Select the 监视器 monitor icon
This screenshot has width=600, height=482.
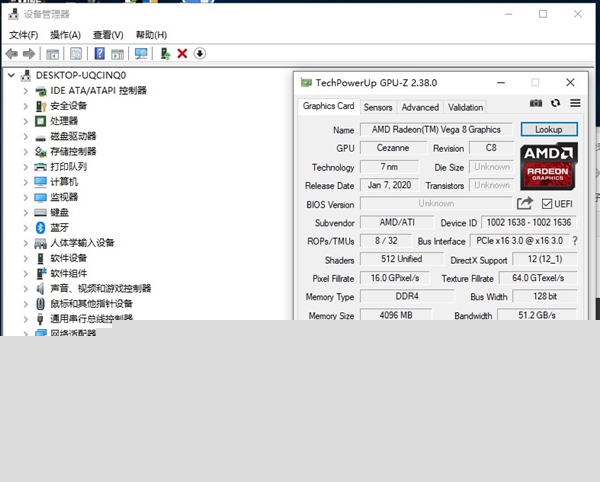41,197
